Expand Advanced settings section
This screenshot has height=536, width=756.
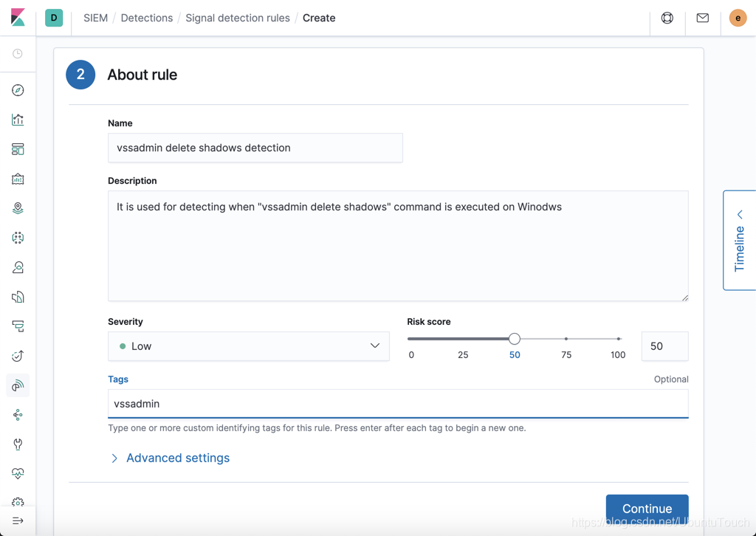177,458
